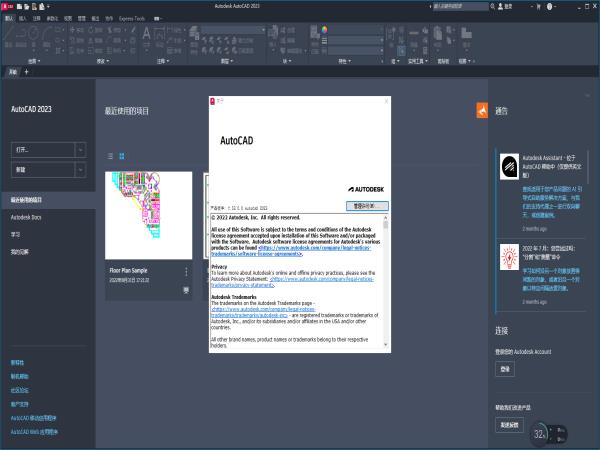Click the orange Autodesk announcements icon
The image size is (600, 450).
(x=482, y=111)
